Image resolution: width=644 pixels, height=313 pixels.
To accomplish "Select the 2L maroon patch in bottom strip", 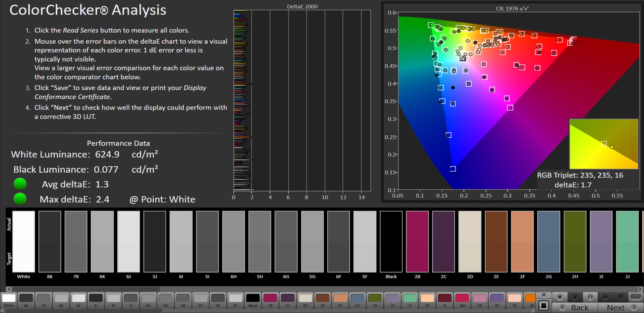I will pyautogui.click(x=445, y=300).
